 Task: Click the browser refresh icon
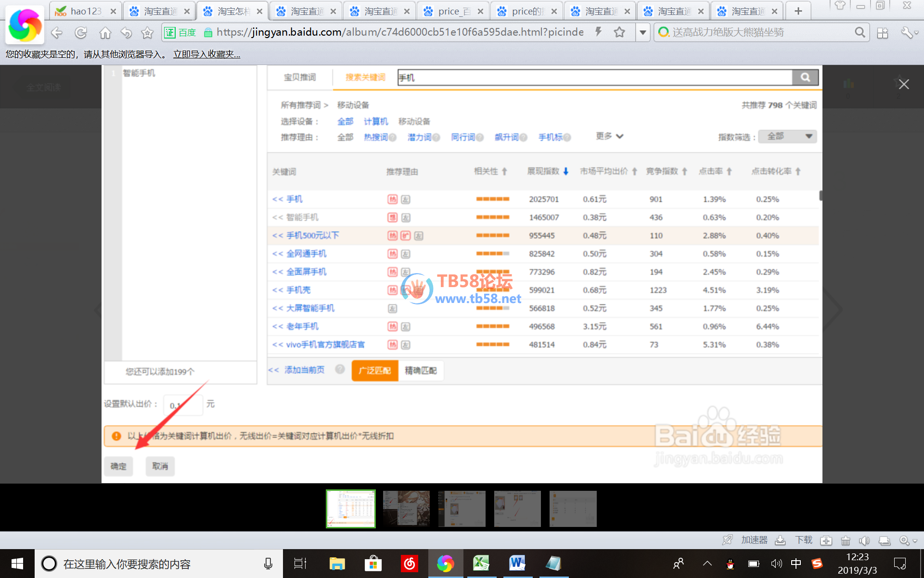(x=81, y=33)
